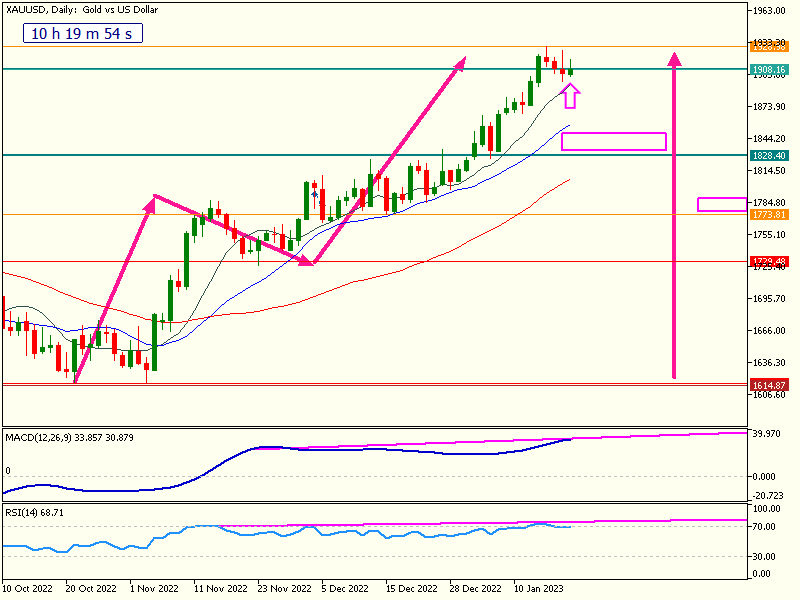Click the small pink rectangle near 1784

[x=721, y=204]
